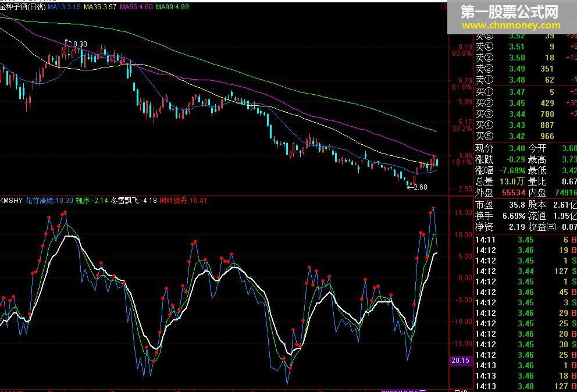Click the 买① bid row at 3.47
This screenshot has height=392, width=577.
pos(525,92)
